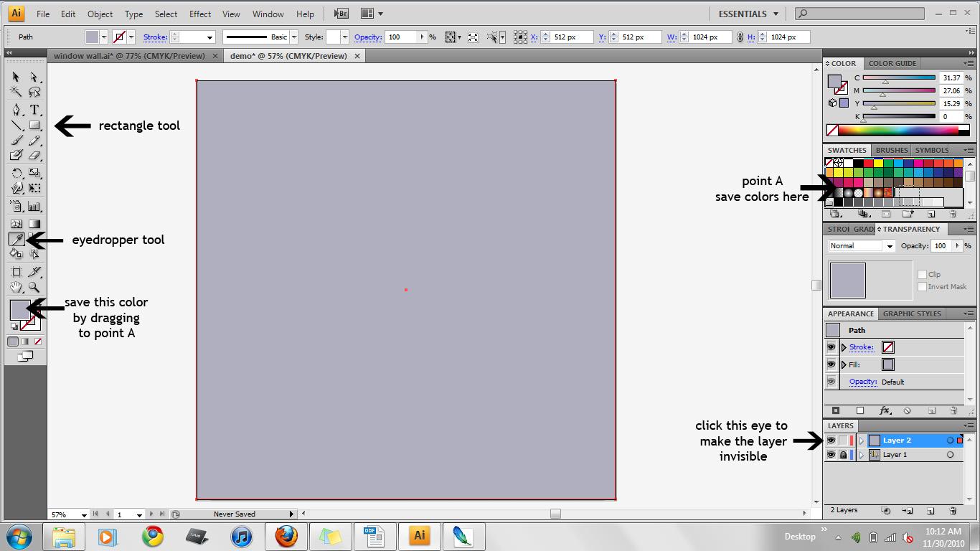Viewport: 980px width, 551px height.
Task: Click the fx add effect icon
Action: tap(885, 411)
